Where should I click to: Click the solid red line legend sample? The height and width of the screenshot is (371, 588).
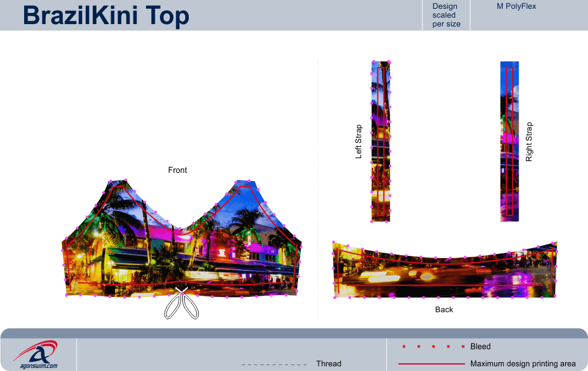tap(432, 364)
